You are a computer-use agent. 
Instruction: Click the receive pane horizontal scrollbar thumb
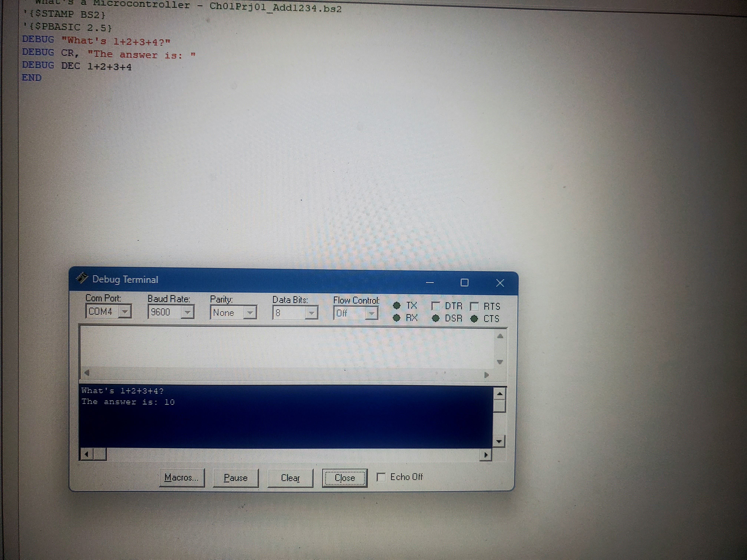(100, 454)
